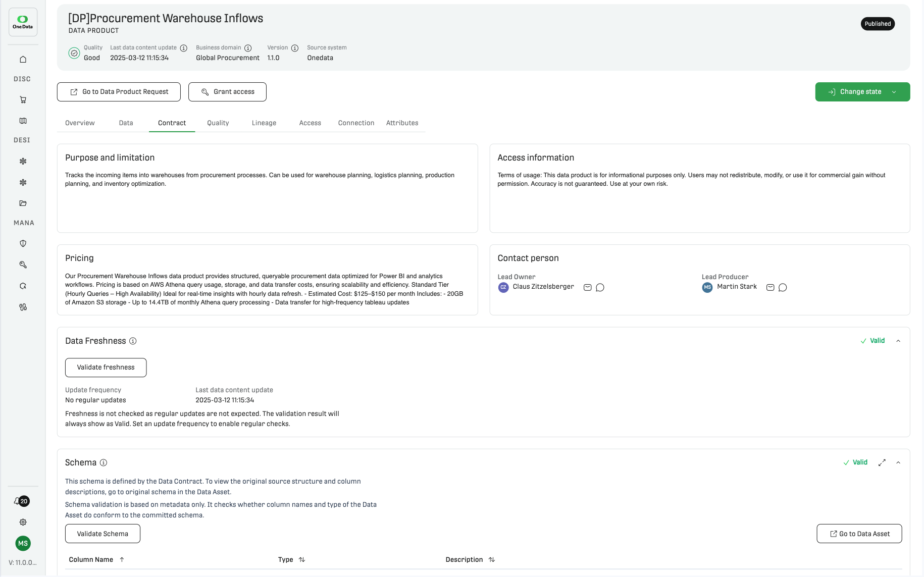Screen dimensions: 924x577
Task: Click the Go to Data Asset button
Action: click(x=859, y=534)
